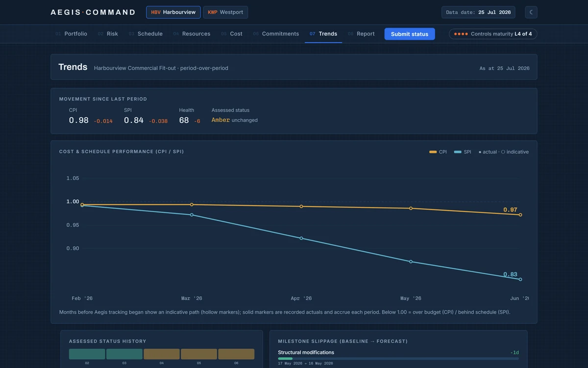Click the CPI Apr '26 data point
588x368 pixels.
(x=301, y=207)
